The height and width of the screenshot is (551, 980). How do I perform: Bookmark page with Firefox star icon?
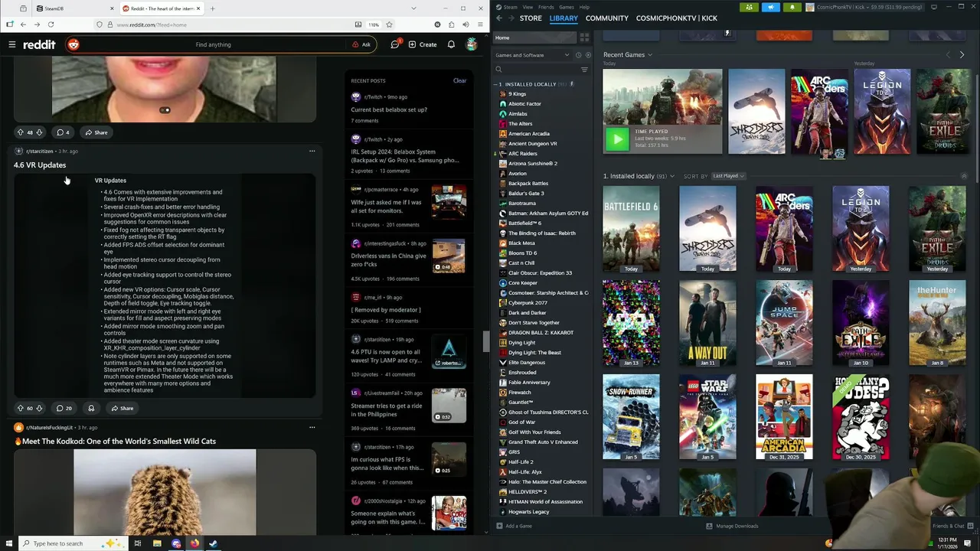pos(389,24)
